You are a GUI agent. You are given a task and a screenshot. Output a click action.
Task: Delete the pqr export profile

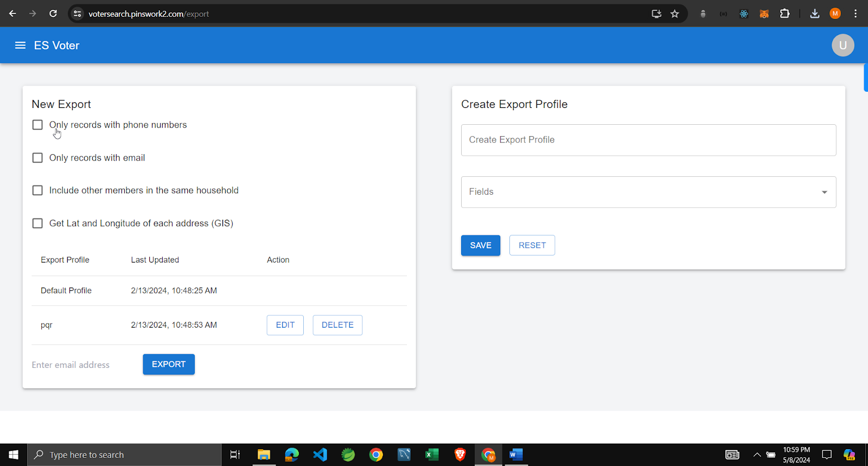(337, 325)
